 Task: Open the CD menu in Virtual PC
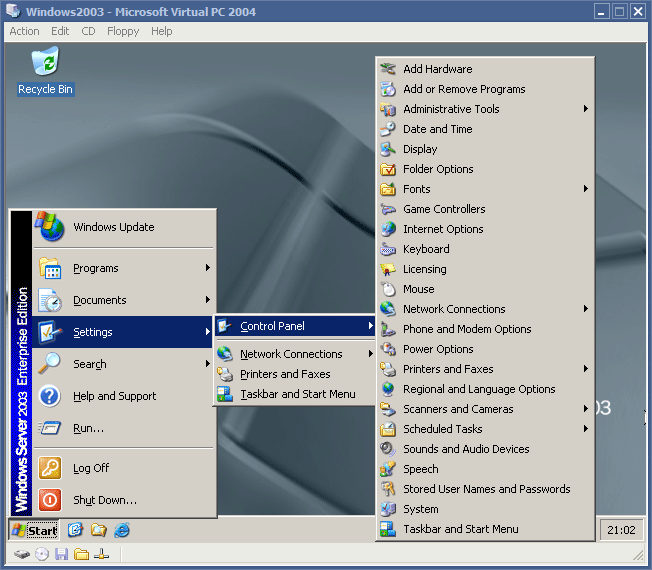88,31
